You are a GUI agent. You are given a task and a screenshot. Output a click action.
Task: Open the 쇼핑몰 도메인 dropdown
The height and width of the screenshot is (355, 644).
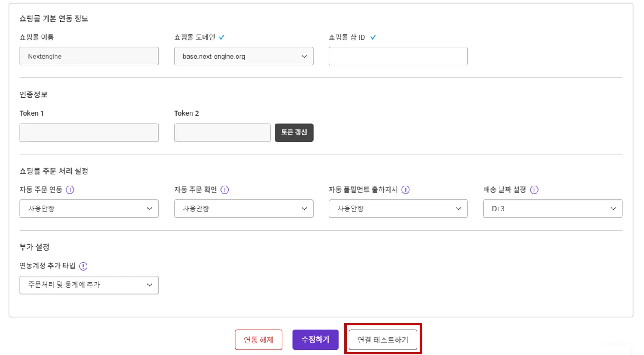(243, 56)
